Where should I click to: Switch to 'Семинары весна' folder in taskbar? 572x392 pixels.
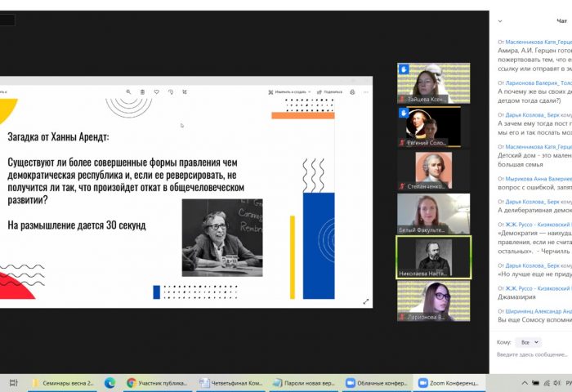(64, 382)
